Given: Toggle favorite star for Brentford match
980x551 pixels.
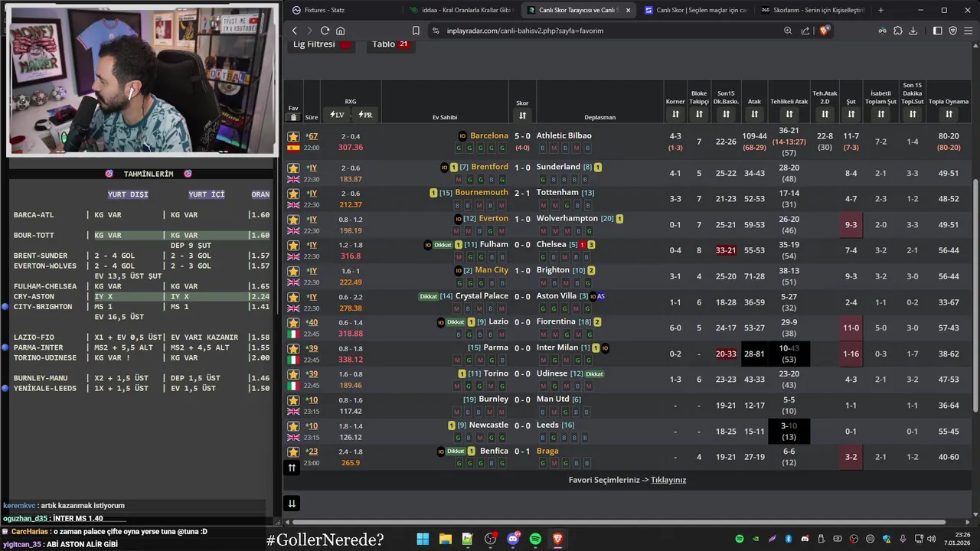Looking at the screenshot, I should click(293, 168).
